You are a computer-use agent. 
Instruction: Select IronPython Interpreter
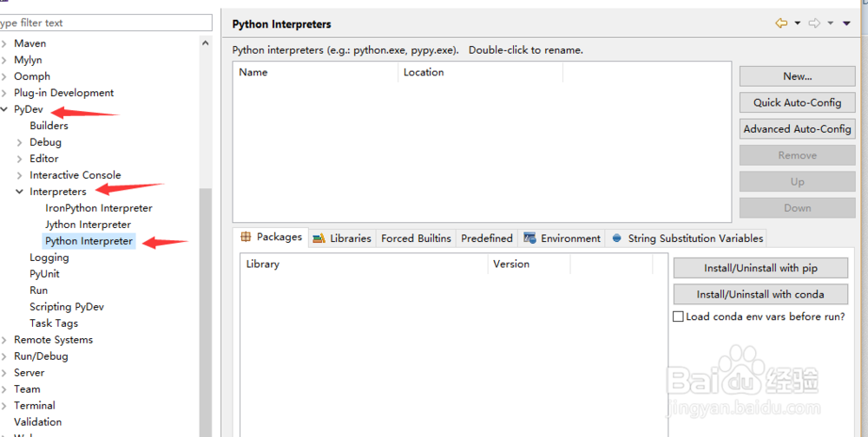click(x=99, y=208)
